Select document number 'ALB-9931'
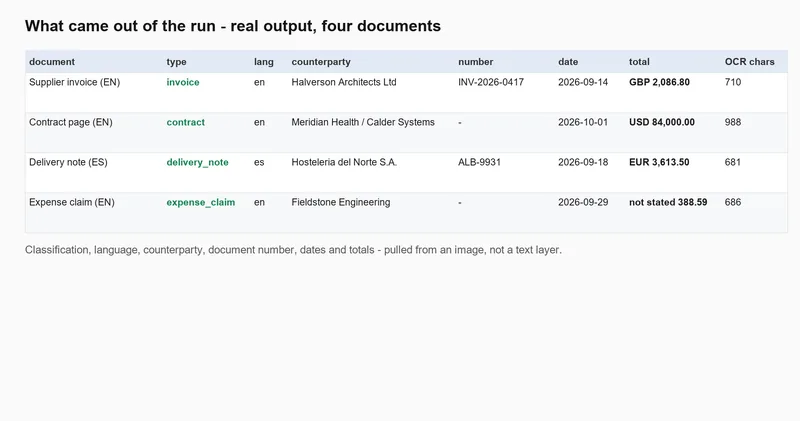 (480, 162)
